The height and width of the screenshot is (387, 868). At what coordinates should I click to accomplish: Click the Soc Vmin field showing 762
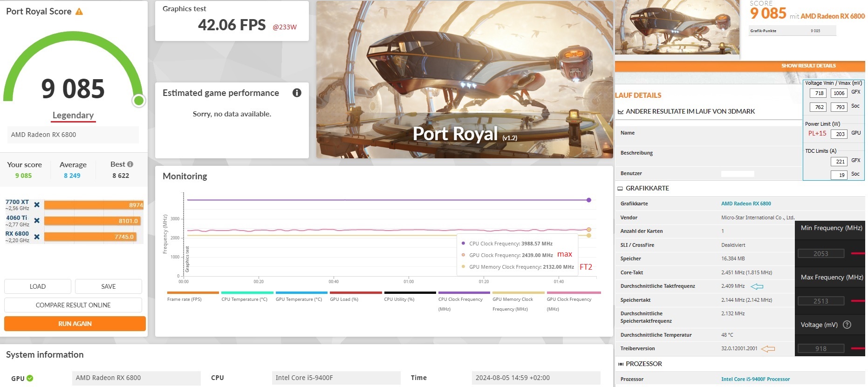pos(819,107)
